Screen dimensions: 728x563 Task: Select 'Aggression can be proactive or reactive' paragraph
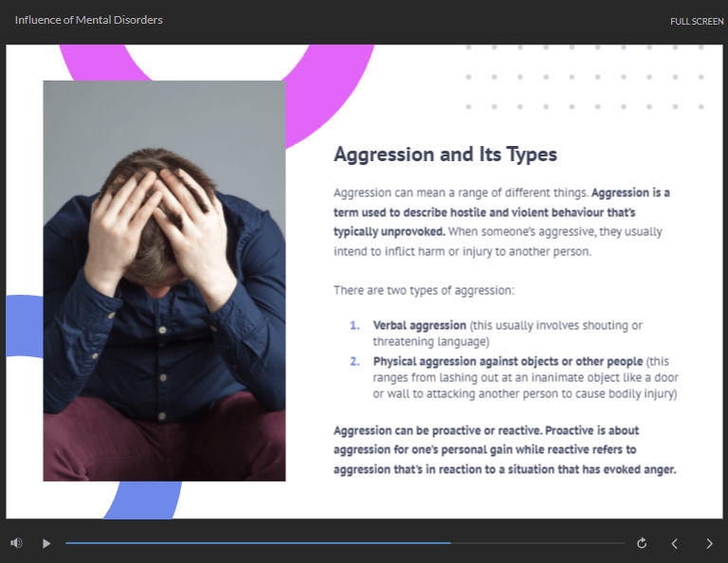pyautogui.click(x=504, y=450)
